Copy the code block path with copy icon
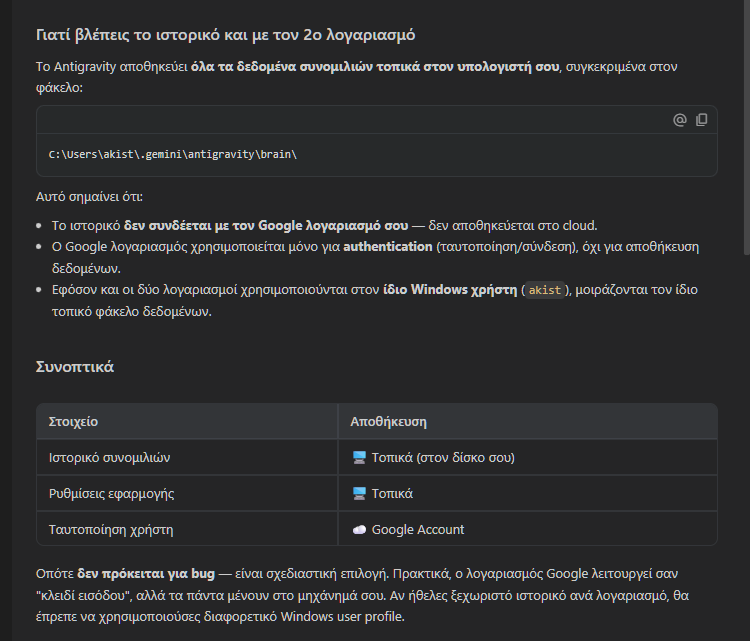This screenshot has height=641, width=750. pyautogui.click(x=702, y=120)
